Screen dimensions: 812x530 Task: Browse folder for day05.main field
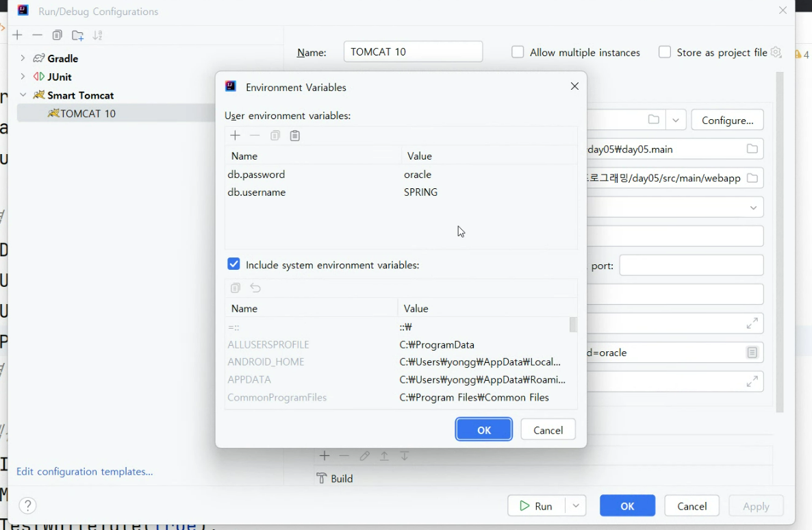[752, 149]
